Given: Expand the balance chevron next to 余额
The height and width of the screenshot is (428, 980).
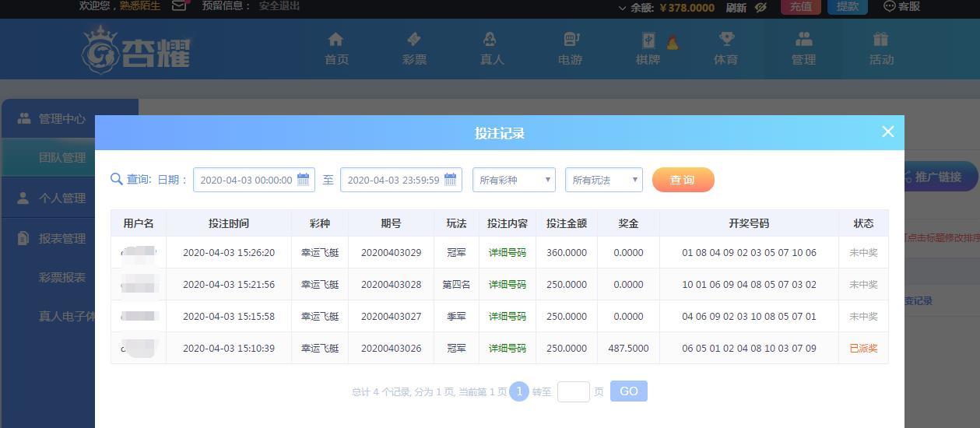Looking at the screenshot, I should [622, 8].
